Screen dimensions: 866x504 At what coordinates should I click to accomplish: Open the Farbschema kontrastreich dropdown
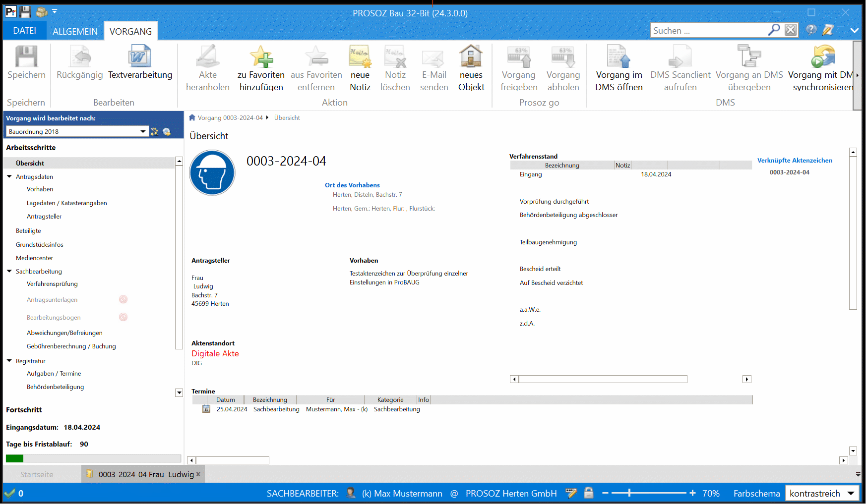pyautogui.click(x=851, y=494)
